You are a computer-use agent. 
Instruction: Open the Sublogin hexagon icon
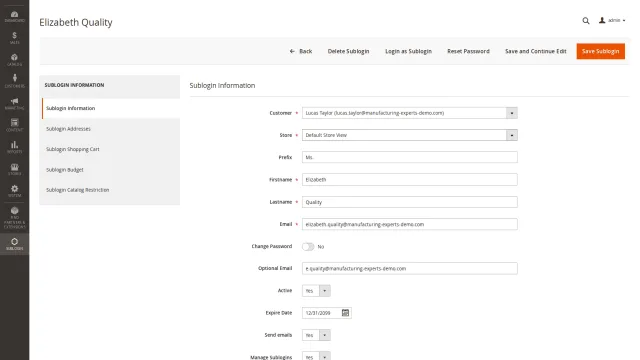click(x=14, y=244)
